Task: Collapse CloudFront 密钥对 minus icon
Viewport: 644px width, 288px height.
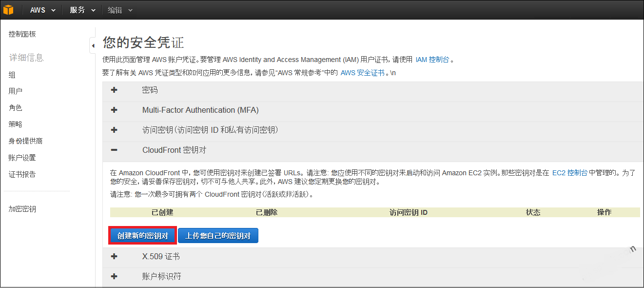Action: tap(114, 150)
